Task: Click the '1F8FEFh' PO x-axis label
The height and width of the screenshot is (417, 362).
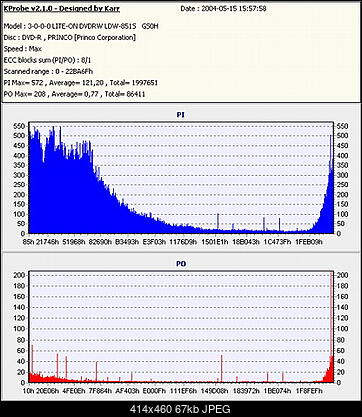Action: click(x=309, y=391)
